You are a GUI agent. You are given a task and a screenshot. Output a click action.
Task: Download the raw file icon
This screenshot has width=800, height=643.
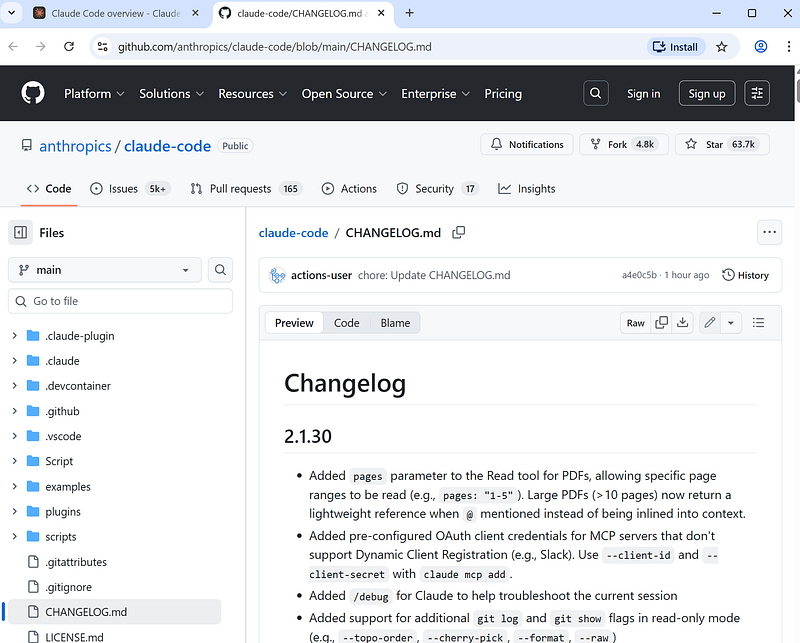point(683,323)
